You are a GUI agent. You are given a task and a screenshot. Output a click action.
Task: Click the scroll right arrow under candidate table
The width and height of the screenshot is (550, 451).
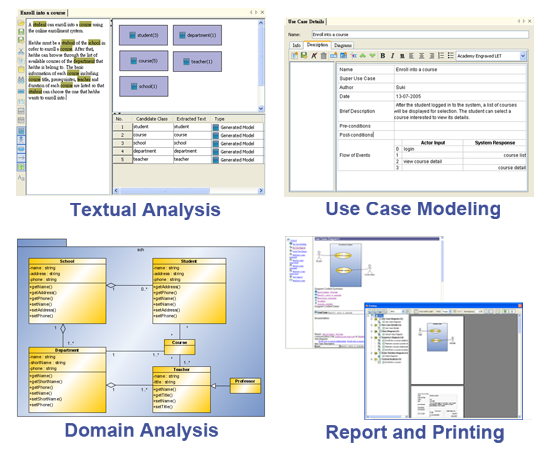261,191
